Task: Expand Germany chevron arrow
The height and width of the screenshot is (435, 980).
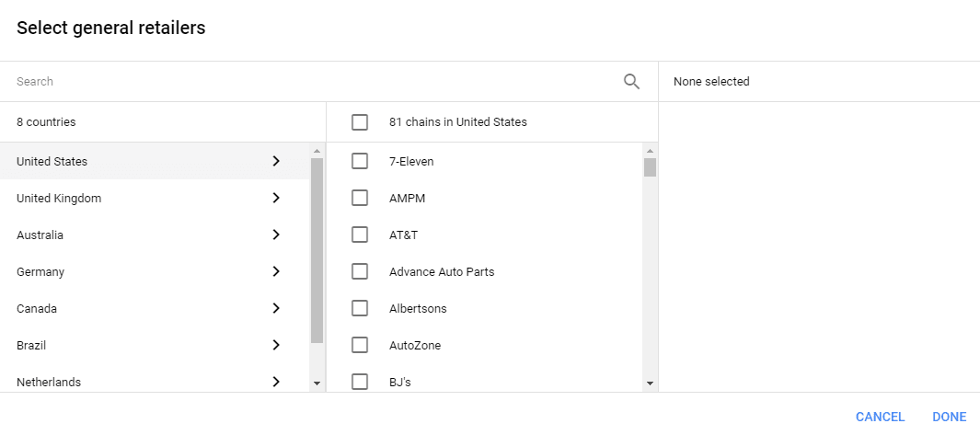Action: pyautogui.click(x=276, y=272)
